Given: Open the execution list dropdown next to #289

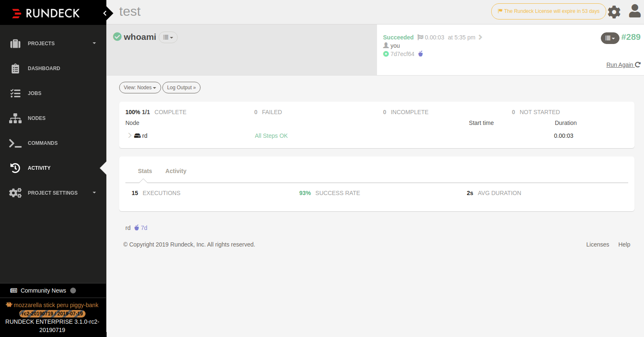Looking at the screenshot, I should [610, 38].
